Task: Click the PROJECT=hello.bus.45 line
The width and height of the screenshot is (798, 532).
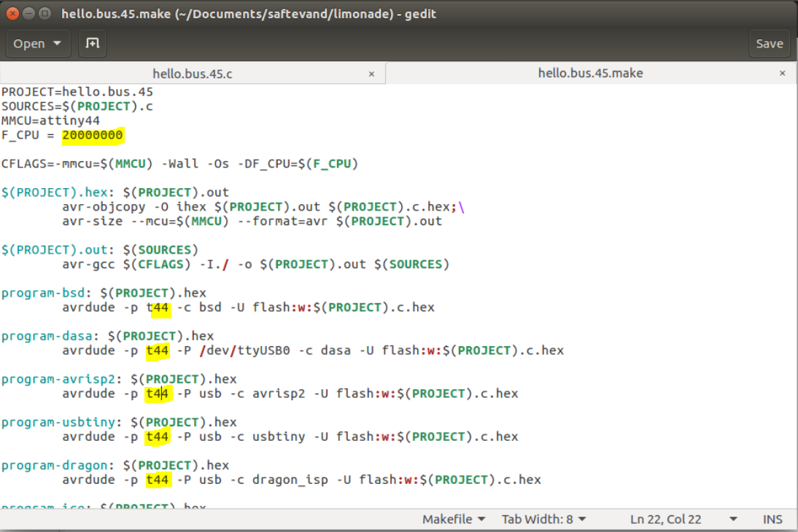Action: coord(77,92)
